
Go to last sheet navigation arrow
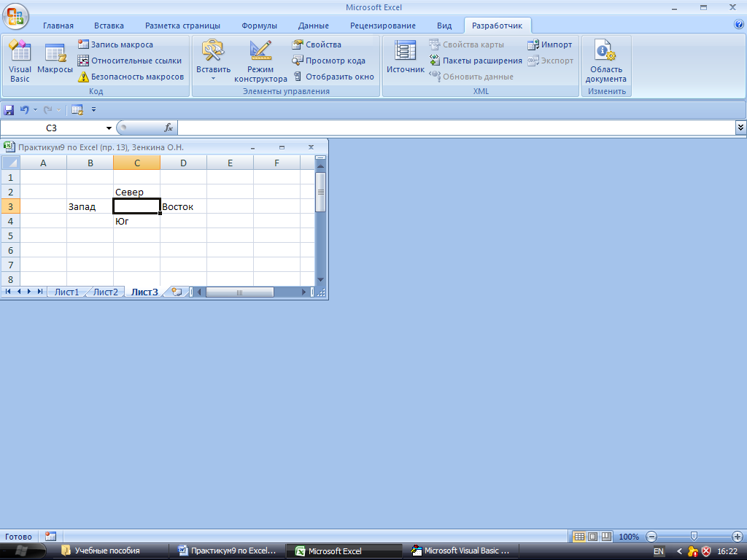tap(40, 292)
